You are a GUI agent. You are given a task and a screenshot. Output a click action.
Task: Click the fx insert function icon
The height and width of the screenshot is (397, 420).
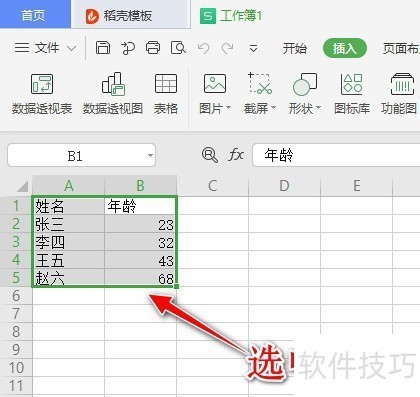236,155
